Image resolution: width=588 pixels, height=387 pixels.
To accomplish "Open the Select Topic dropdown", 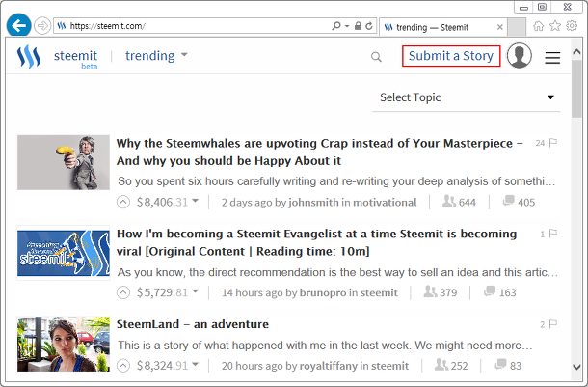I will coord(468,97).
